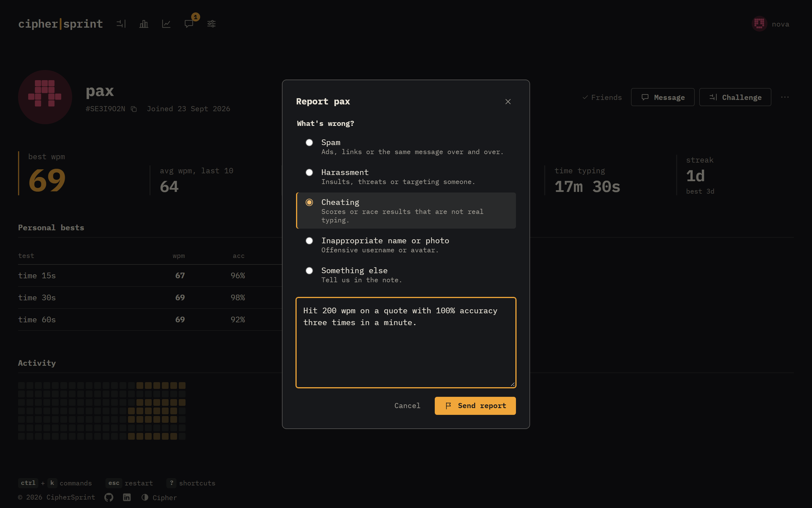Open the LinkedIn link in footer

point(127,497)
